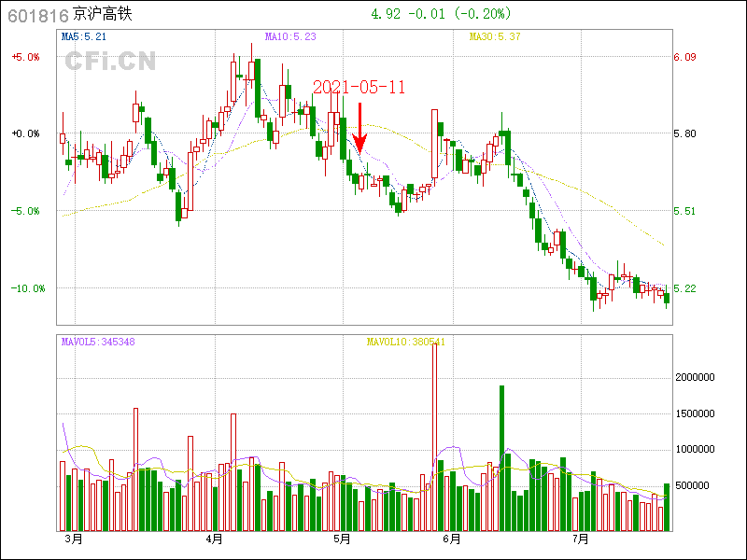Image resolution: width=747 pixels, height=560 pixels.
Task: Click the -10.0% percent axis label
Action: [27, 288]
